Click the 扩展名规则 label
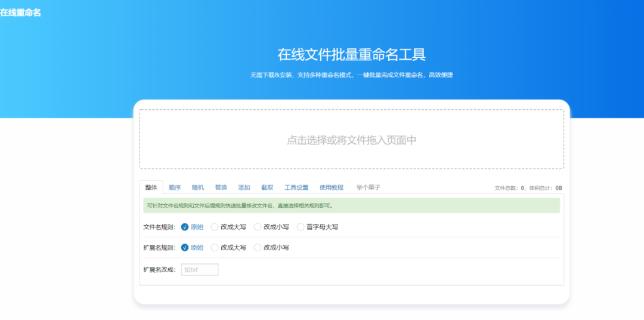 160,248
